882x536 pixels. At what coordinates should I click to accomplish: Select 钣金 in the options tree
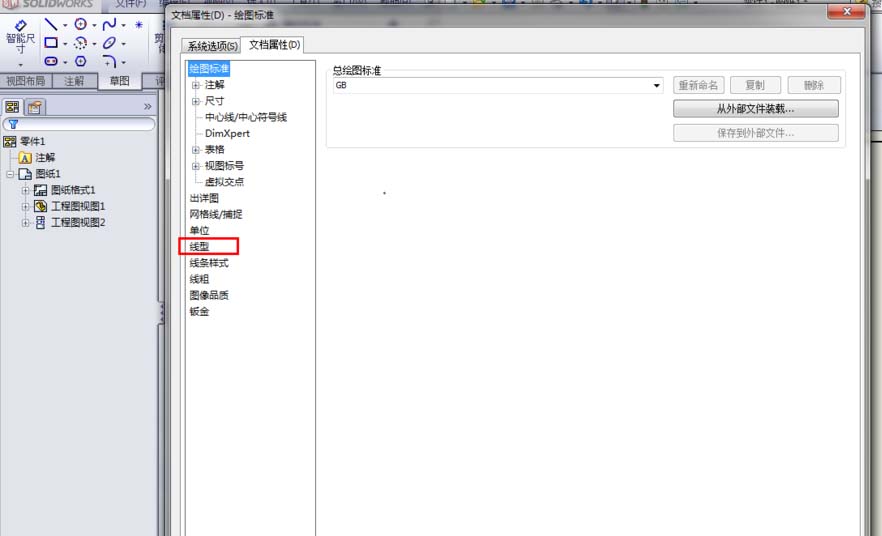click(x=200, y=312)
